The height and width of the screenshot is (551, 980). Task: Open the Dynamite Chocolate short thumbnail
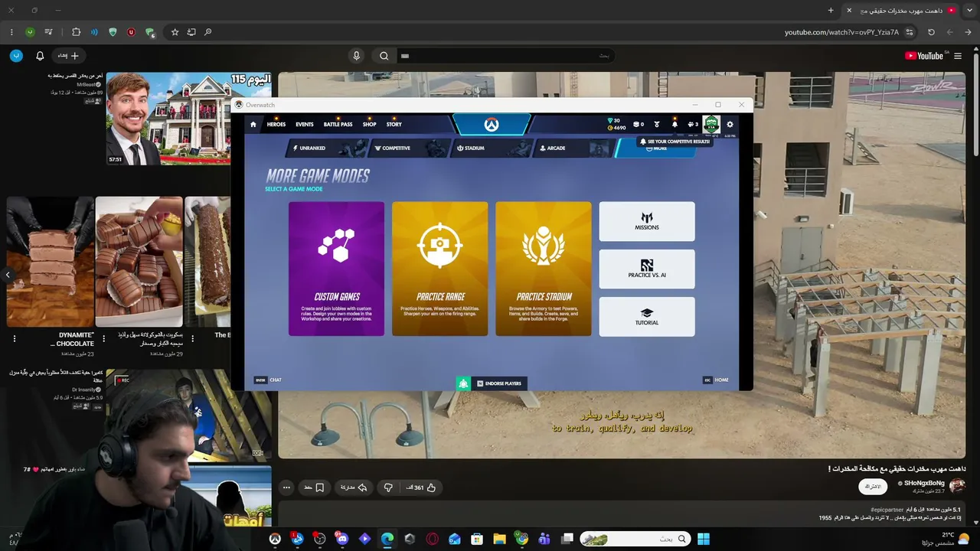pos(51,262)
